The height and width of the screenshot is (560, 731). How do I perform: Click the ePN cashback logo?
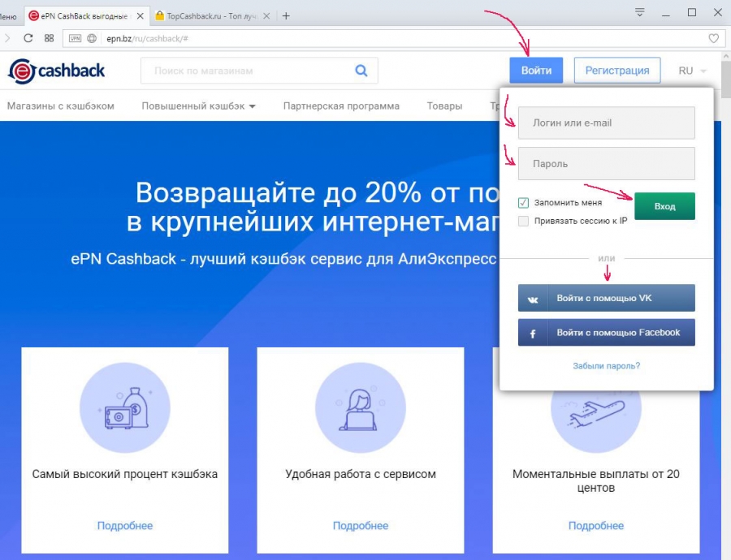point(56,71)
